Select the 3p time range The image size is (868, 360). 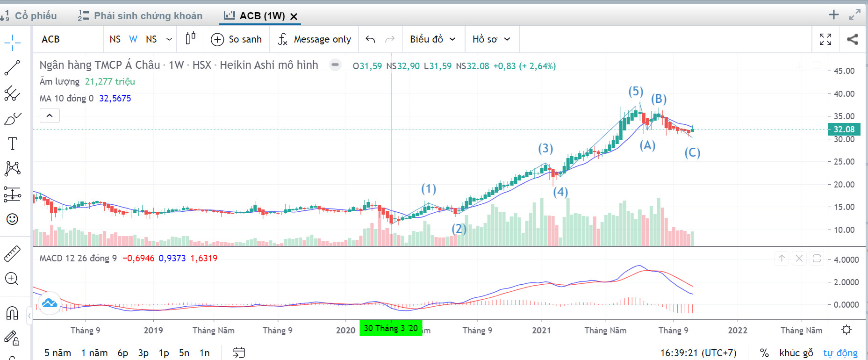coord(143,353)
